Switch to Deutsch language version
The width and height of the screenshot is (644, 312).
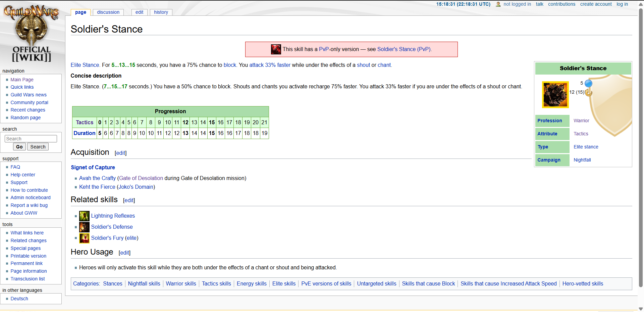tap(19, 299)
